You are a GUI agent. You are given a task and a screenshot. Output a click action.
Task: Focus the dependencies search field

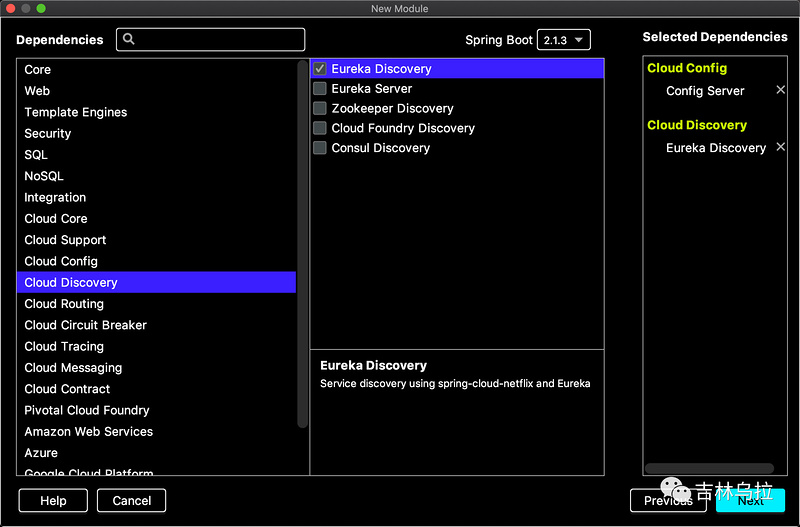[x=210, y=39]
